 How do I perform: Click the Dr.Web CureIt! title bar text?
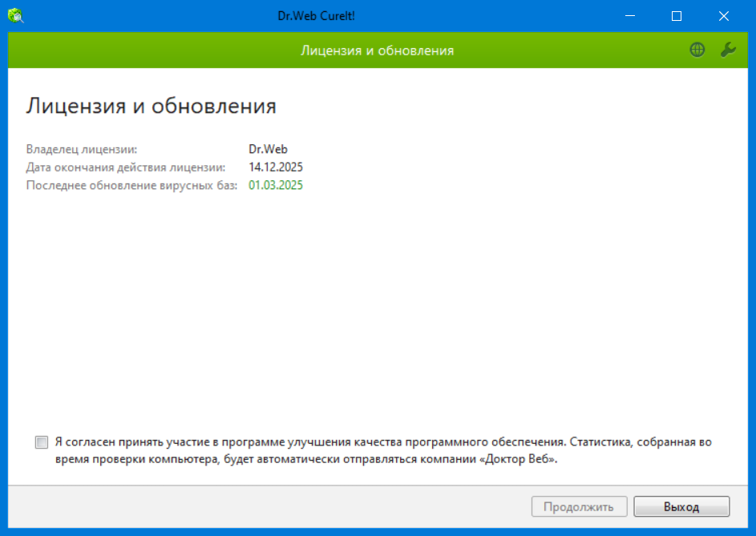point(317,16)
